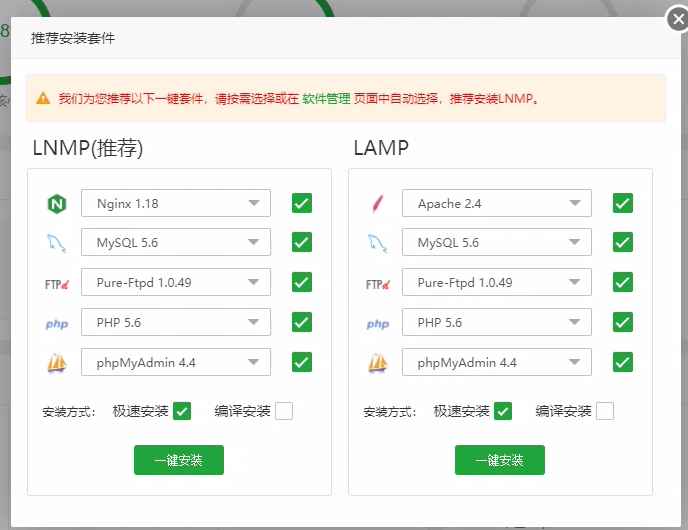This screenshot has width=688, height=530.
Task: Open LAMP PHP 5.6 version dropdown
Action: click(x=497, y=322)
